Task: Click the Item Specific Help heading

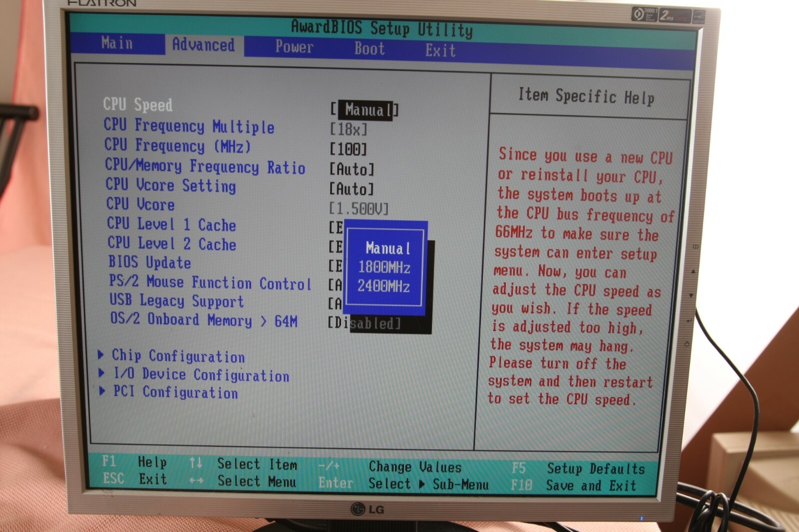Action: [x=586, y=96]
